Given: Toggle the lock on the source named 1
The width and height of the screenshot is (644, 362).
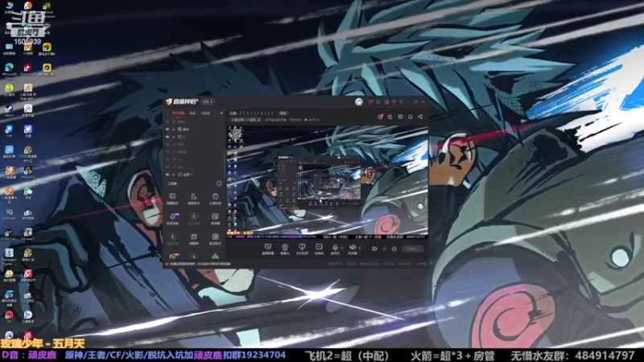Looking at the screenshot, I should point(174,137).
